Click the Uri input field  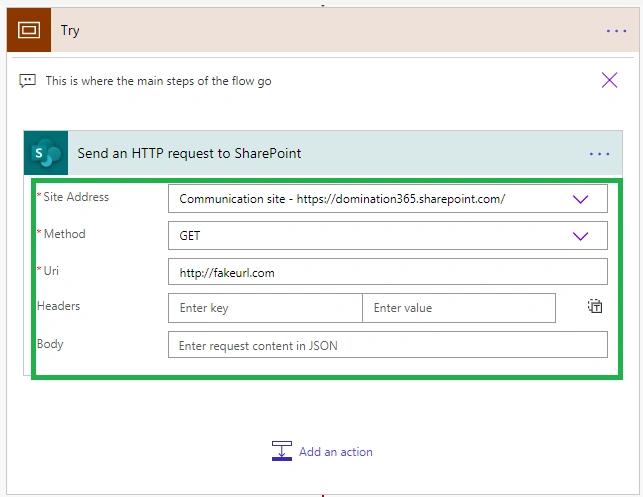click(x=388, y=272)
